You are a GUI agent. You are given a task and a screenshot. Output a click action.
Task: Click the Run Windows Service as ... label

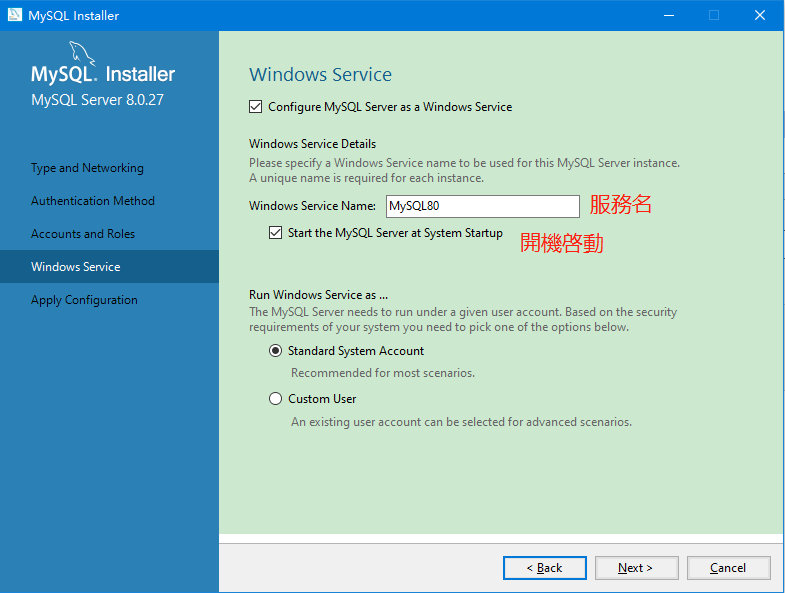coord(318,294)
